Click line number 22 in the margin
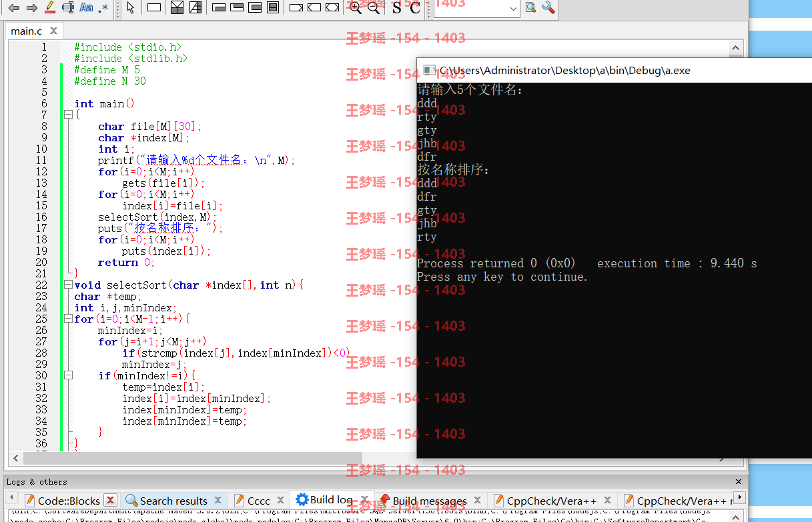Screen dimensions: 812x522 click(x=41, y=285)
